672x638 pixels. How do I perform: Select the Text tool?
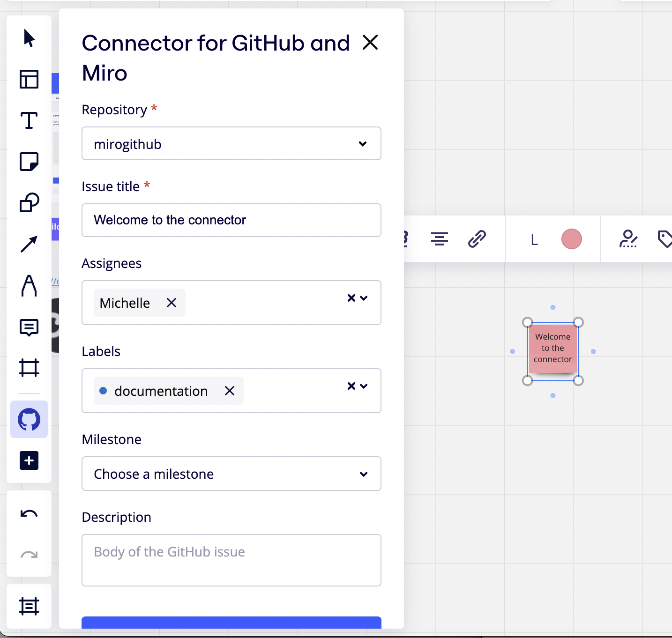pyautogui.click(x=29, y=120)
